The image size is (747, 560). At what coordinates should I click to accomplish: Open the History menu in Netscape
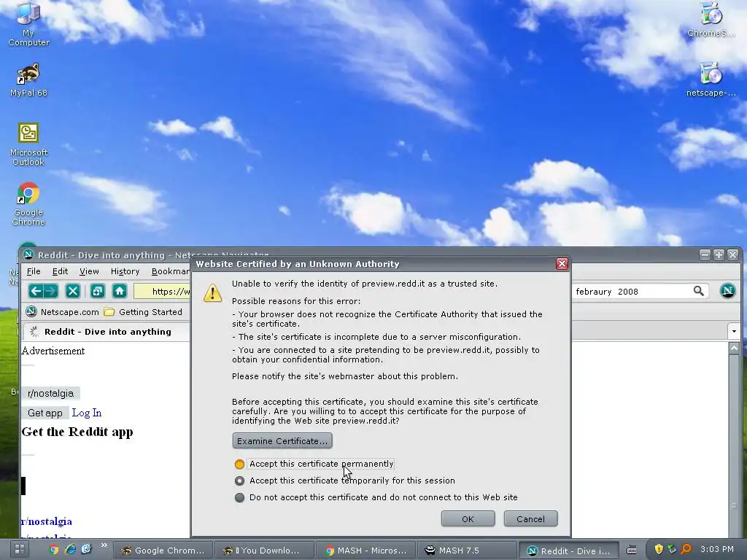[x=125, y=271]
